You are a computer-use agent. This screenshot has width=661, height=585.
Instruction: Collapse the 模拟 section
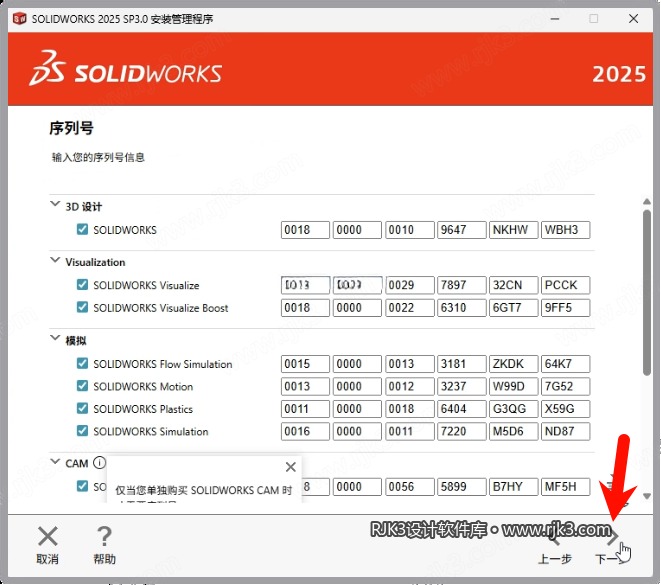pos(55,338)
